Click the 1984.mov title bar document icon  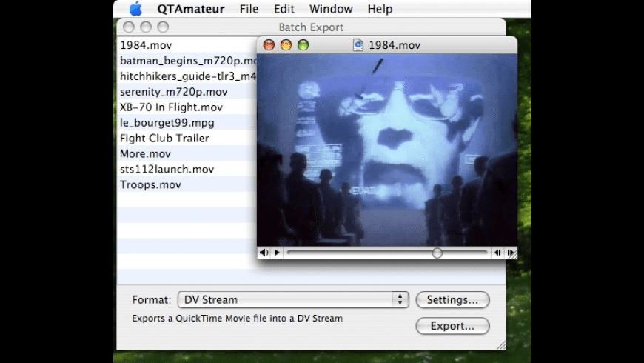coord(358,45)
